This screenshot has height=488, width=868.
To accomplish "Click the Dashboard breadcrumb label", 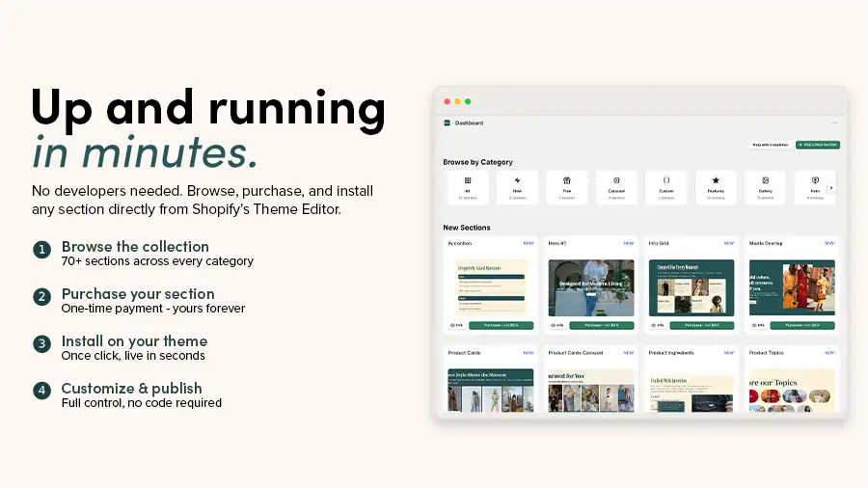I will (469, 122).
